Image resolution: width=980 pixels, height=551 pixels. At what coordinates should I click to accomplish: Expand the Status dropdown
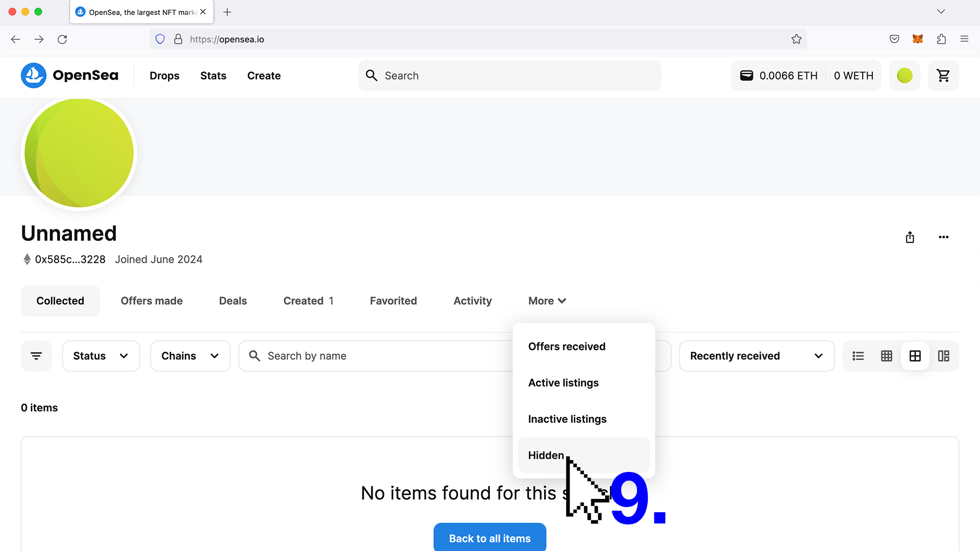coord(101,356)
